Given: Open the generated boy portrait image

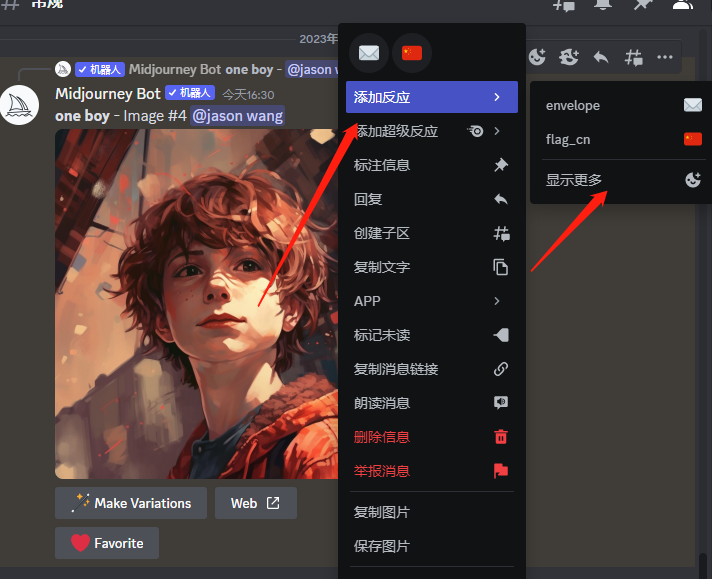Looking at the screenshot, I should [x=190, y=300].
